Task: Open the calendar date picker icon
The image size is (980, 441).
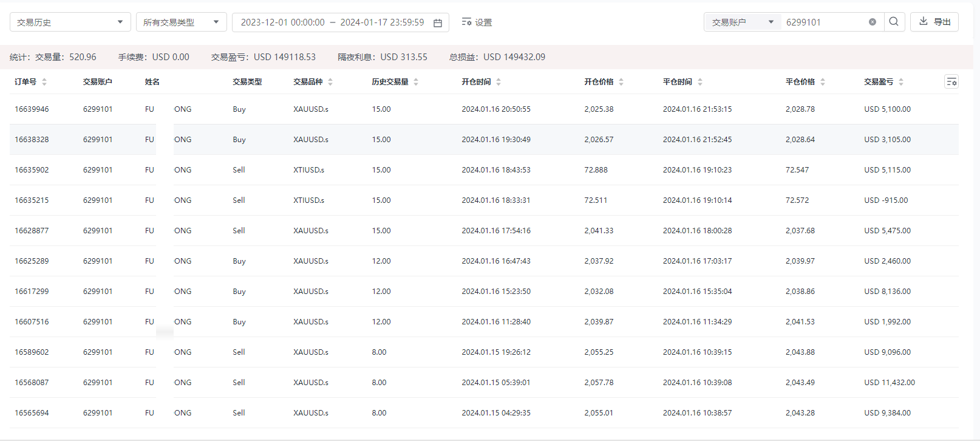Action: point(438,22)
